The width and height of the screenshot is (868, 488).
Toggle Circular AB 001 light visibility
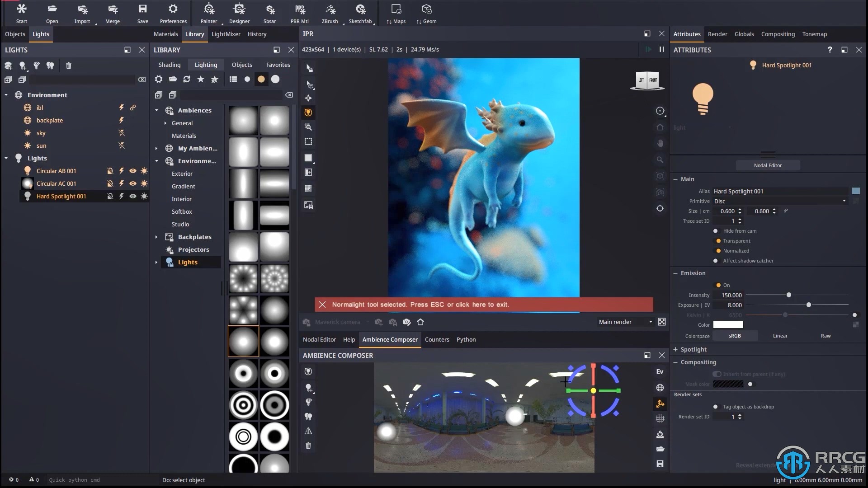coord(133,171)
